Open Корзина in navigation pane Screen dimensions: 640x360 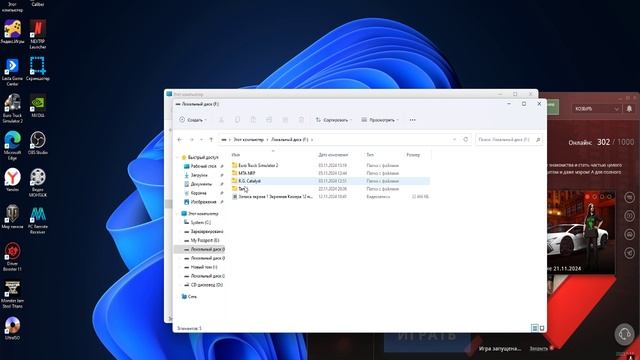point(198,193)
